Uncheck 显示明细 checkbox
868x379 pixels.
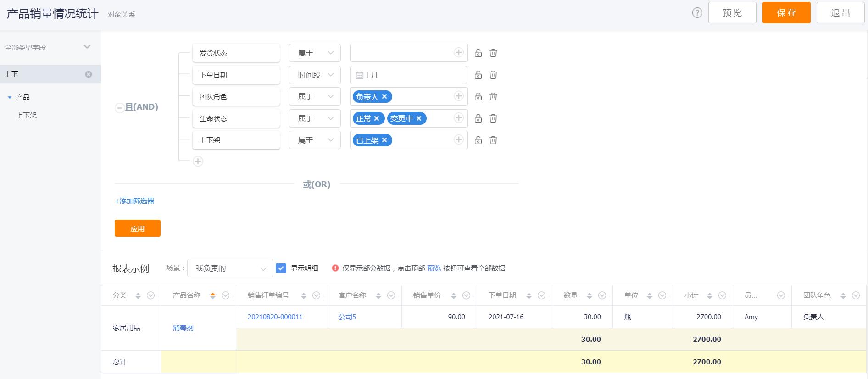281,268
